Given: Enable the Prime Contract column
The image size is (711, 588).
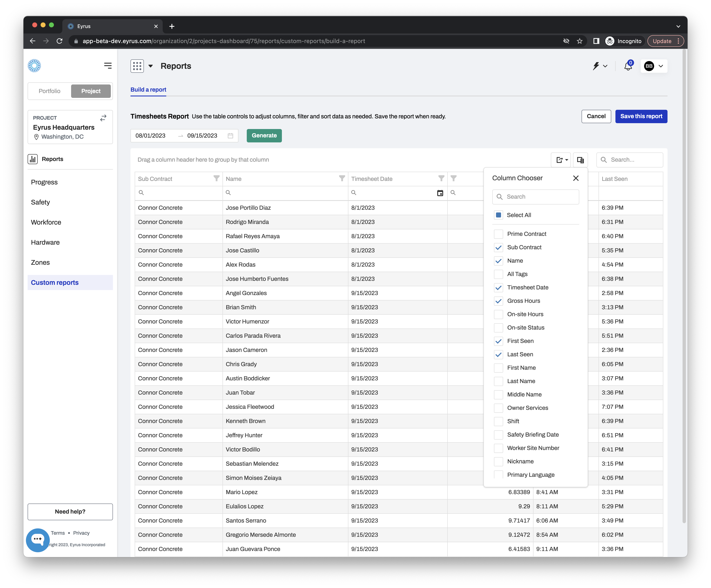Looking at the screenshot, I should (498, 234).
